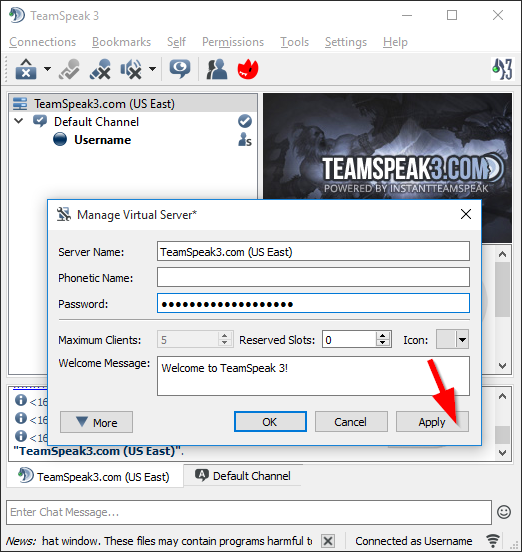Click the Password input field
The width and height of the screenshot is (522, 552).
pos(313,303)
